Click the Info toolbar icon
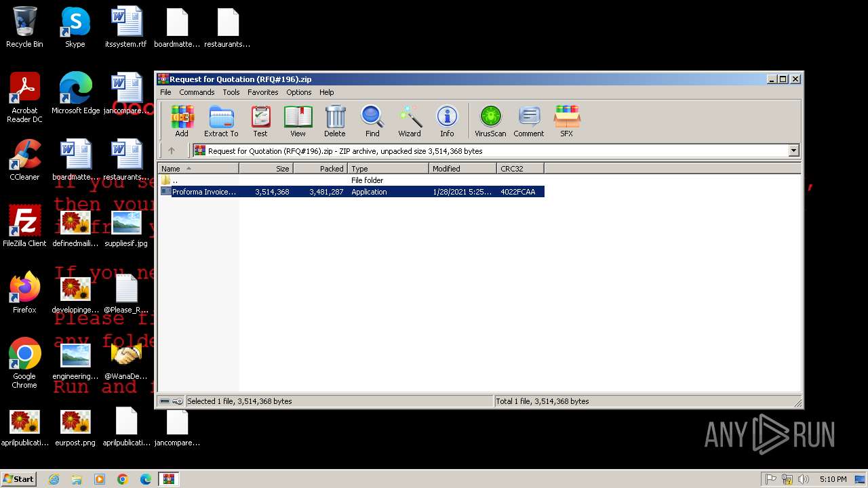Viewport: 868px width, 488px height. point(447,121)
